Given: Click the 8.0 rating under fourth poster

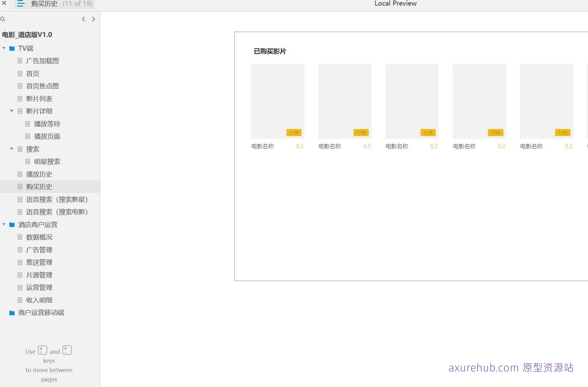Looking at the screenshot, I should coord(501,146).
